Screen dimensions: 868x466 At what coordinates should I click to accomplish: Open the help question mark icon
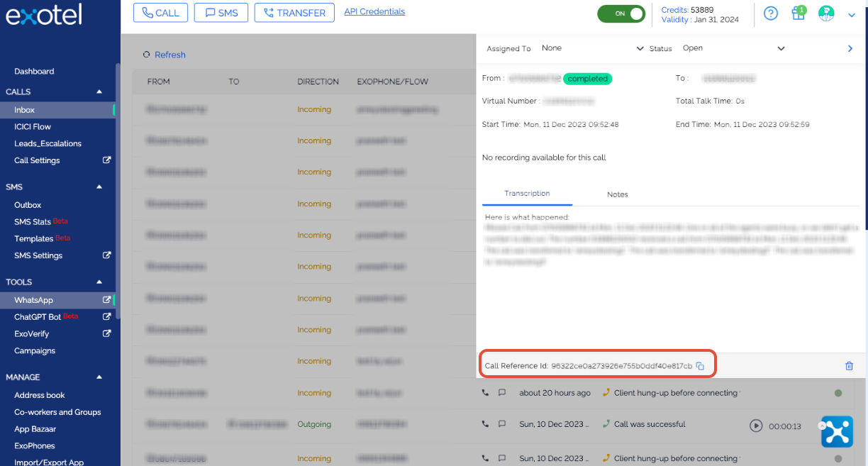click(771, 13)
